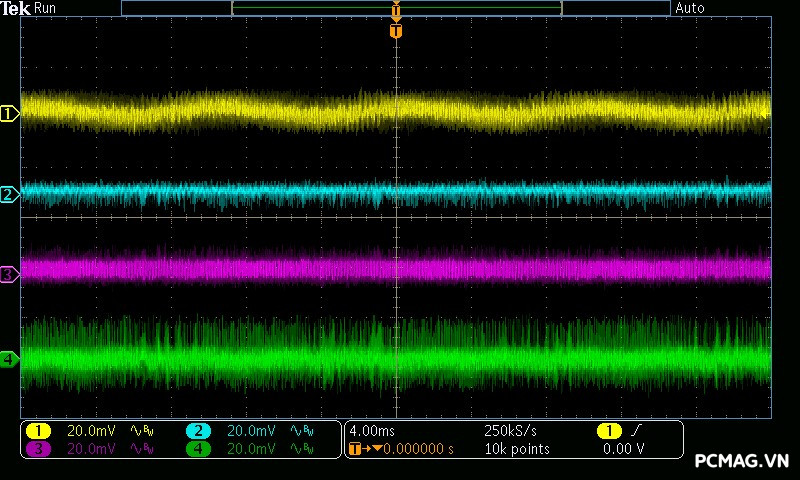This screenshot has height=480, width=800.
Task: Select the cyan channel 2 badge in readout
Action: click(x=198, y=430)
